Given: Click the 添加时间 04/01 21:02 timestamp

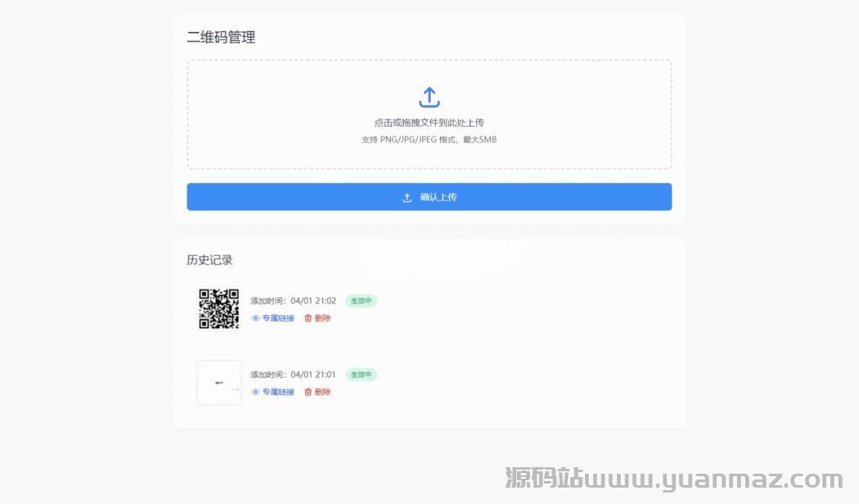Looking at the screenshot, I should coord(293,301).
